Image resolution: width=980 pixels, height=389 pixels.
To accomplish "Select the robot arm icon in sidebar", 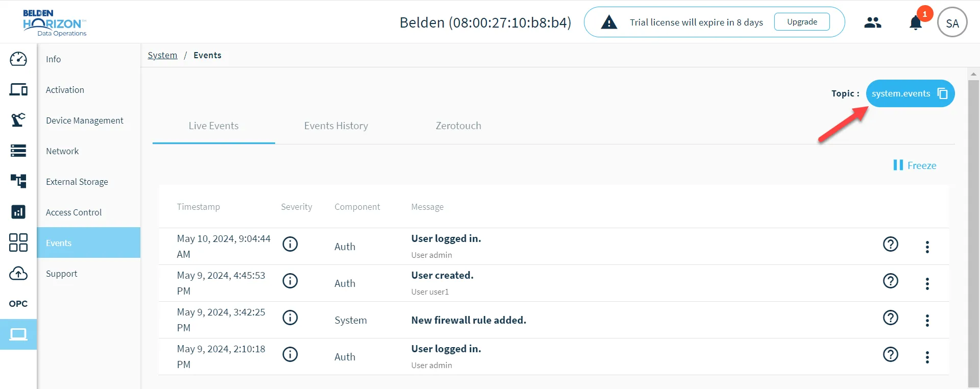I will click(x=18, y=120).
